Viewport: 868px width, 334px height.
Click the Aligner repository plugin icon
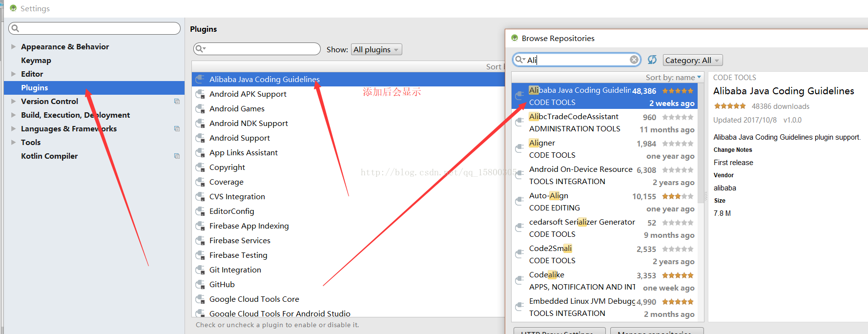[x=520, y=148]
